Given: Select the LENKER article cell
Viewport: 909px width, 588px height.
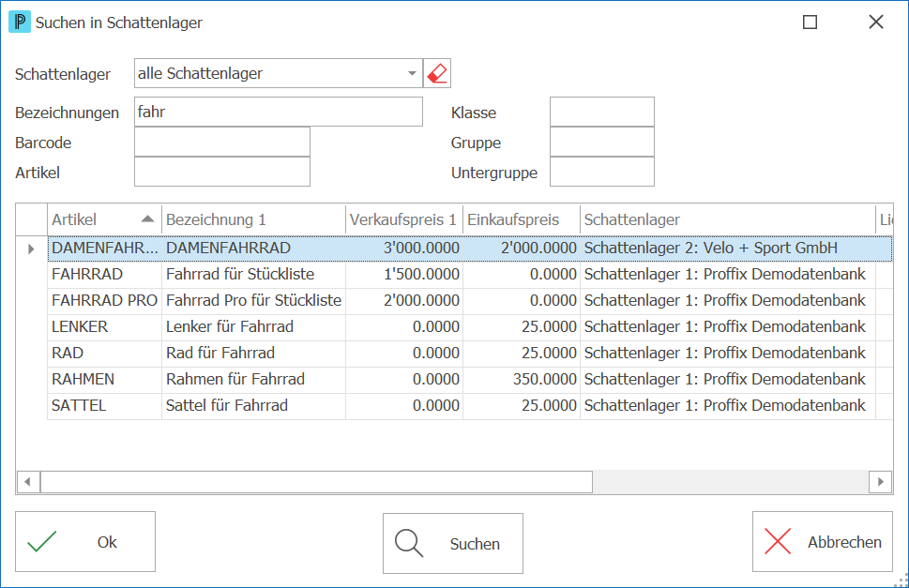Looking at the screenshot, I should pos(104,326).
